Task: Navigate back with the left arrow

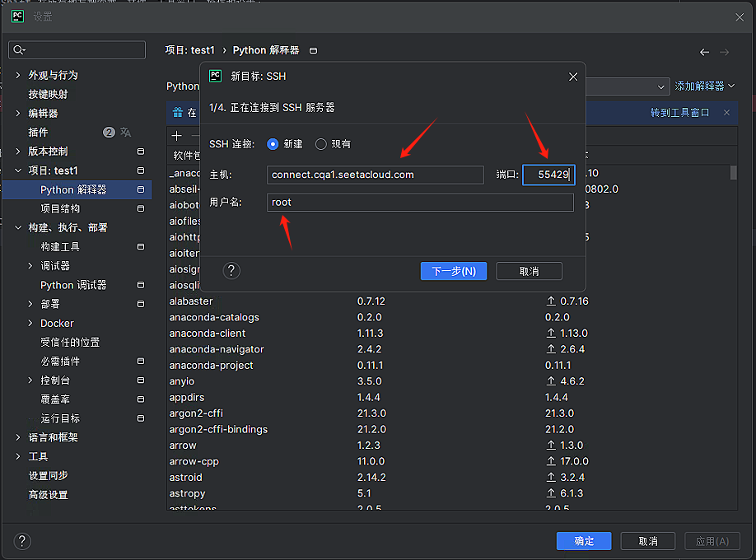Action: 704,52
